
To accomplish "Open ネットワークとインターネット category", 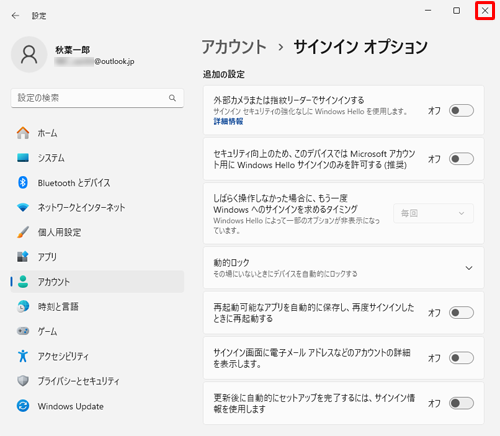I will 97,207.
